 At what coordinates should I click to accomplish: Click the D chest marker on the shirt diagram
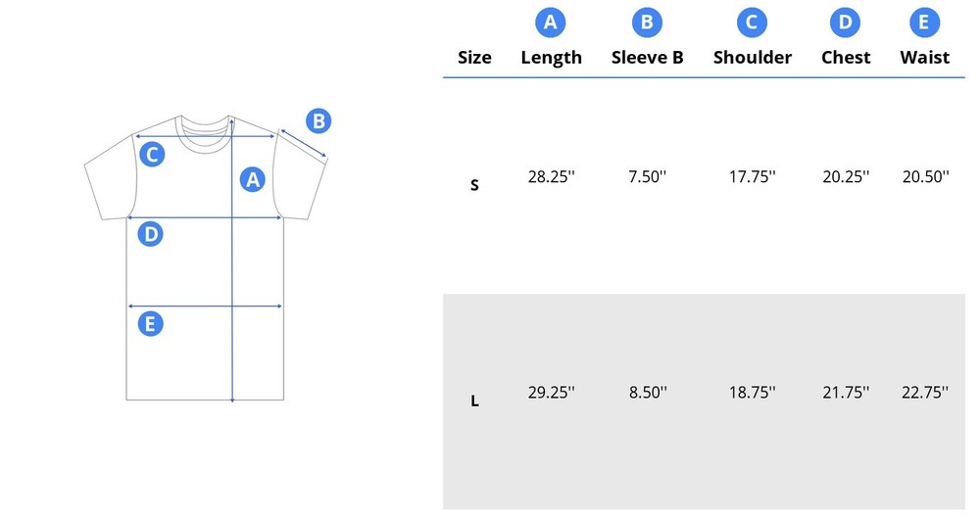coord(150,234)
